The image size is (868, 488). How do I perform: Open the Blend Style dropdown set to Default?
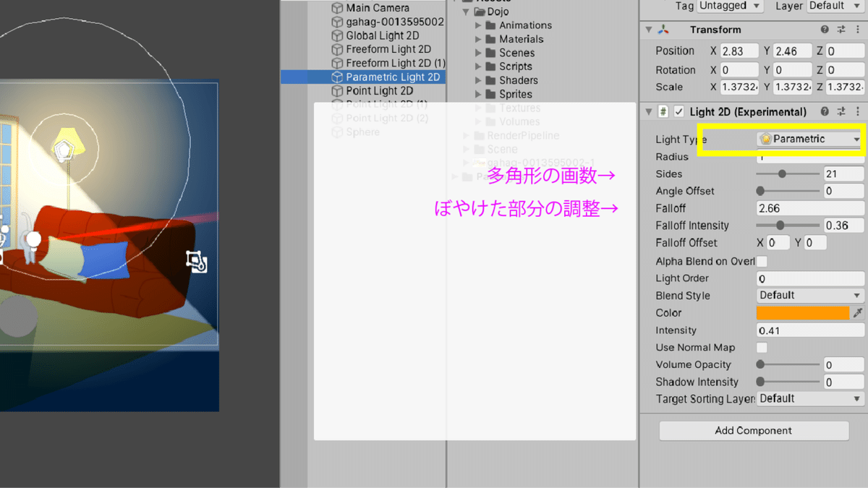[x=809, y=295]
